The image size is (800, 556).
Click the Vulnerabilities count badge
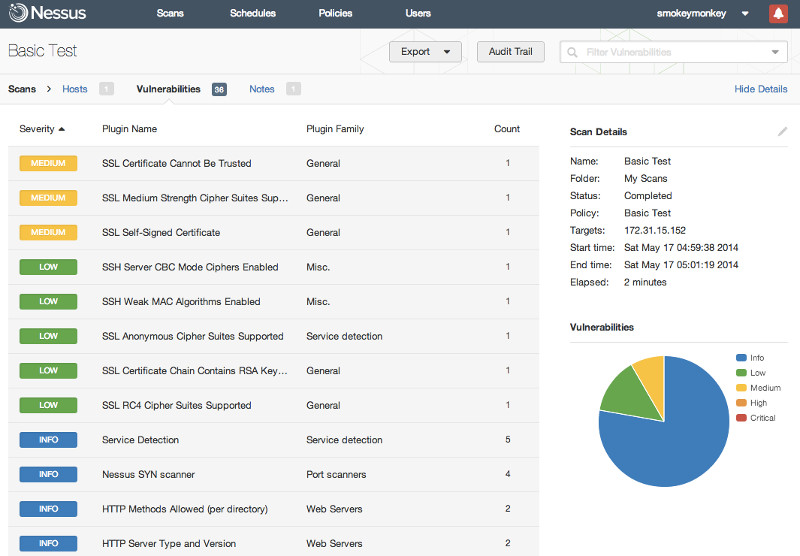click(x=219, y=89)
